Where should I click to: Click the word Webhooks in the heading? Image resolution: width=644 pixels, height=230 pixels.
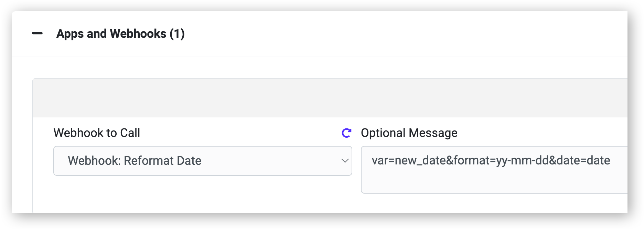point(138,34)
